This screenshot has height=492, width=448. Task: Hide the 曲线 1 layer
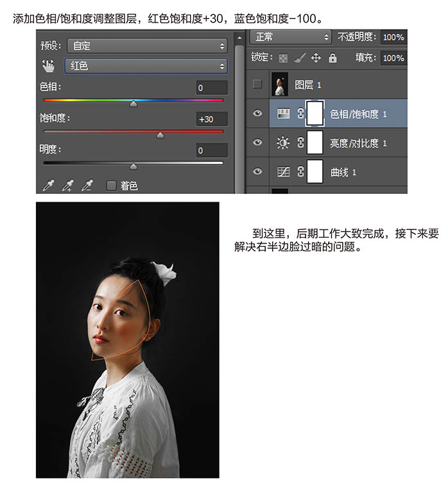(x=257, y=171)
